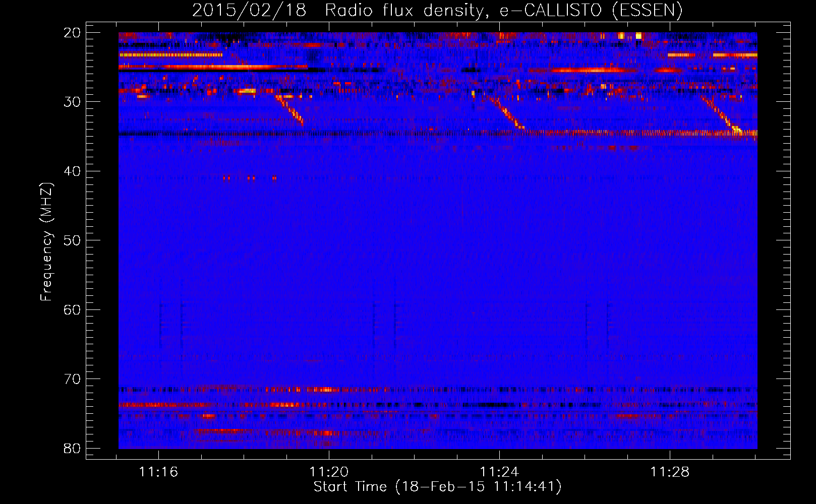Click the y-axis tick label "70"
The height and width of the screenshot is (504, 816).
(72, 379)
